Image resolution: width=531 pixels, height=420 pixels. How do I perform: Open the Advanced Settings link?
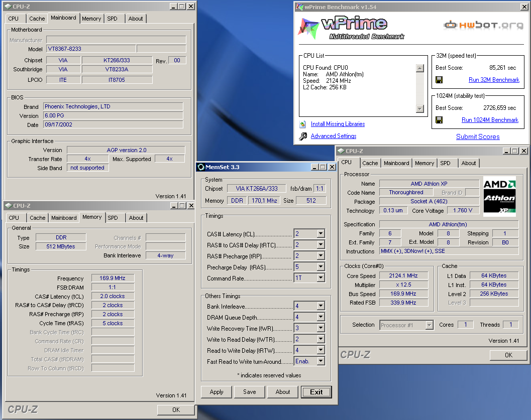(x=334, y=136)
